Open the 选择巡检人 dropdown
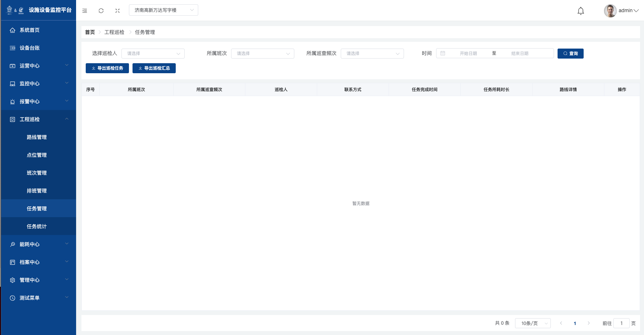644x335 pixels. [153, 54]
